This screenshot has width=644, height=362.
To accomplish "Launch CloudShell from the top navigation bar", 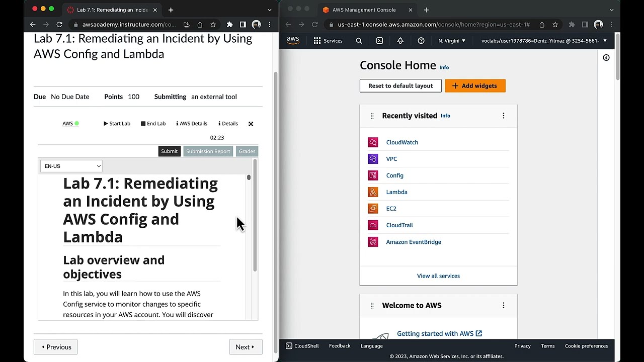I will pyautogui.click(x=379, y=41).
